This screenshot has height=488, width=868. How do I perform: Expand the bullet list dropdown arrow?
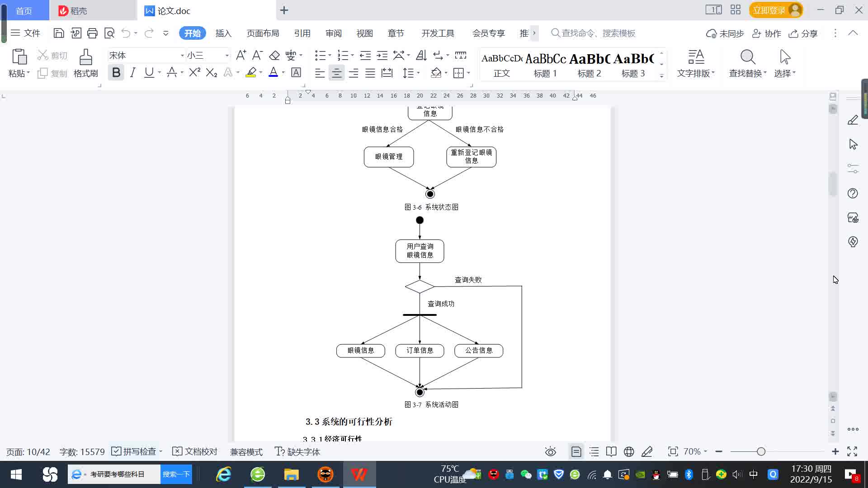[x=330, y=56]
